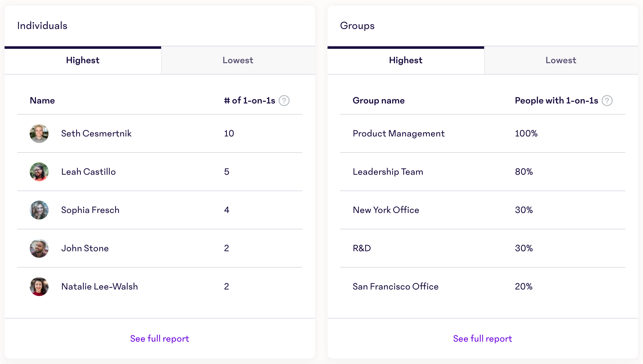The width and height of the screenshot is (643, 364).
Task: Click People with 1-on-1s column header
Action: pos(556,101)
